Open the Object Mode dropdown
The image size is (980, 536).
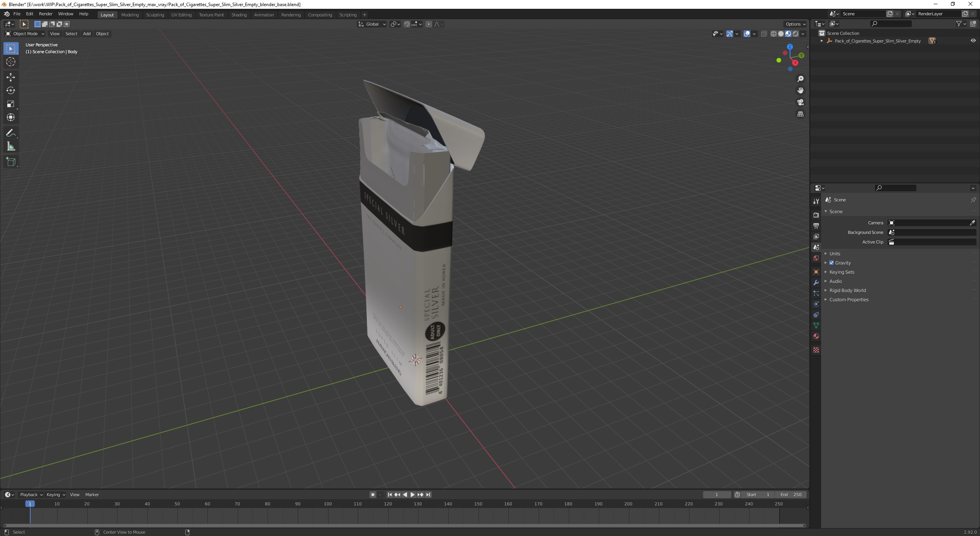tap(25, 34)
